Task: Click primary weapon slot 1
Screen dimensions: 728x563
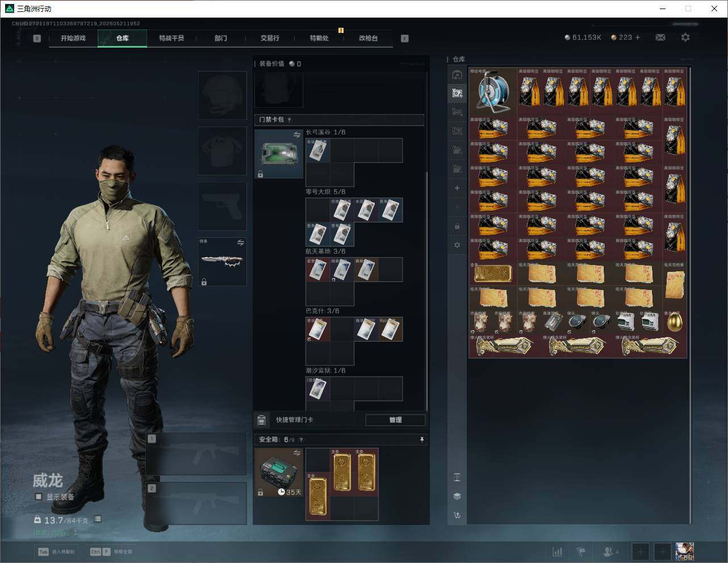Action: click(x=196, y=454)
